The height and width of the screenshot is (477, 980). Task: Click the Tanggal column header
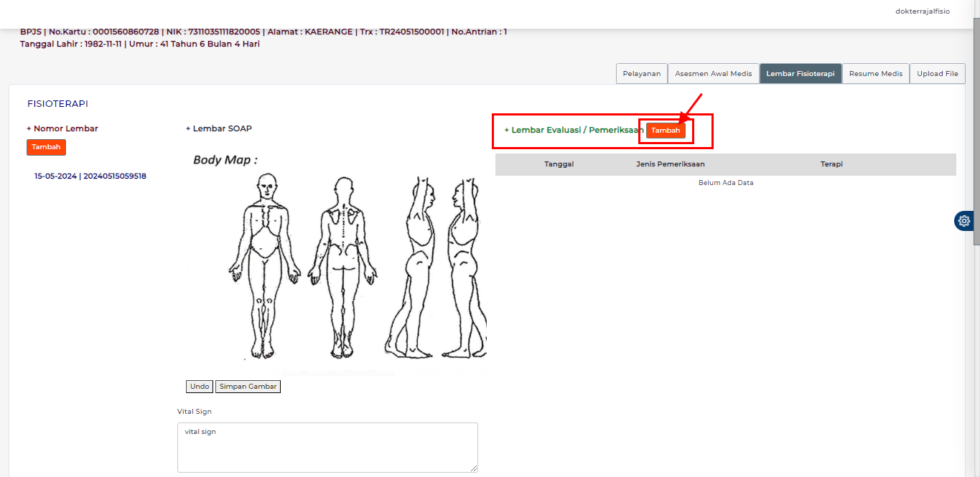tap(559, 164)
